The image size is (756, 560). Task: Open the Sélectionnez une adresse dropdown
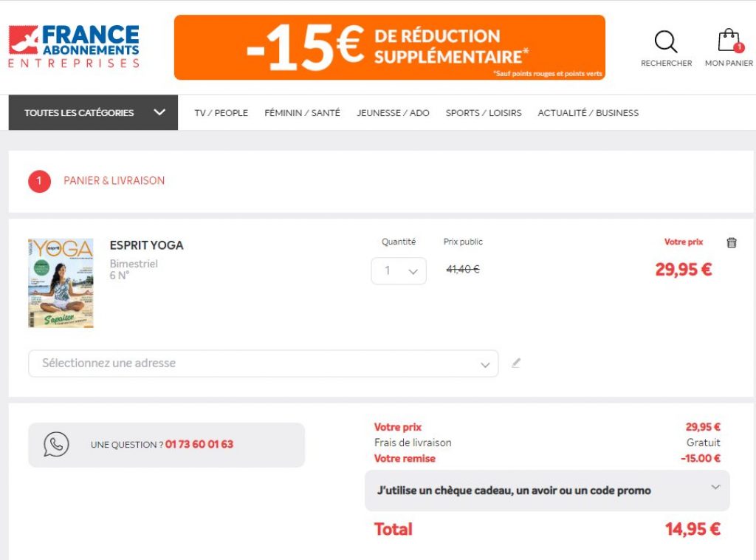[x=263, y=363]
